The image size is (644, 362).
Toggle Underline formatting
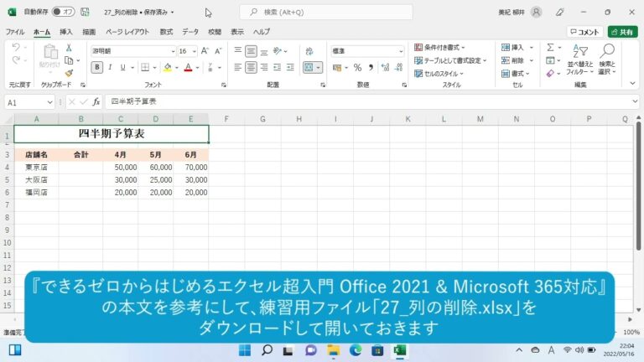(122, 67)
